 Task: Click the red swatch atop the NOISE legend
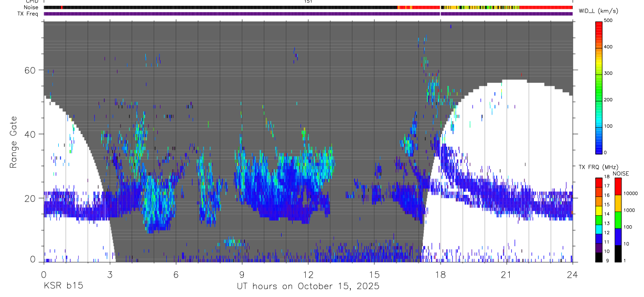(x=618, y=186)
